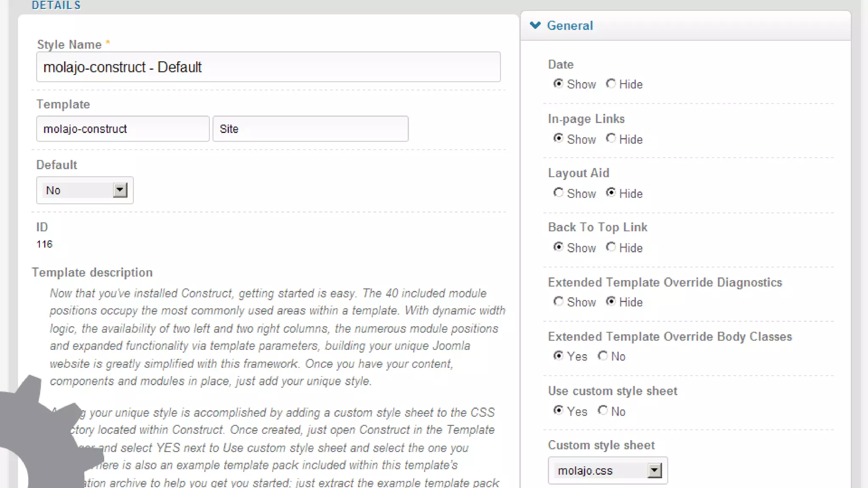Screen dimensions: 868x488
Task: Select Show for Back To Top Link
Action: click(558, 247)
